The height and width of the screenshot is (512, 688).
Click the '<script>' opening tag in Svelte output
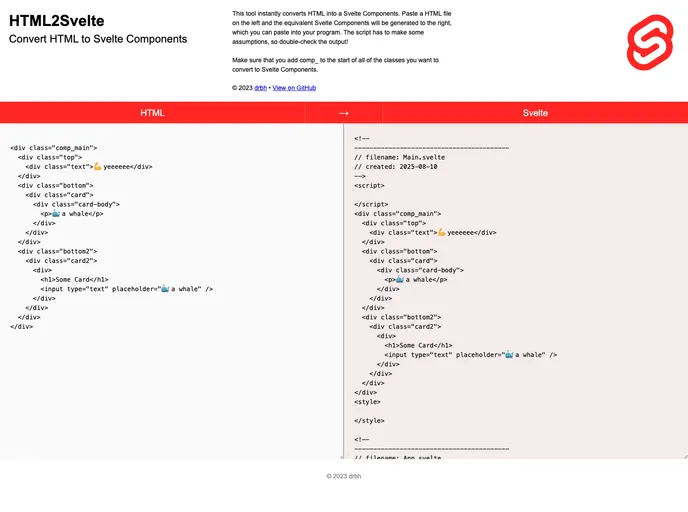tap(369, 186)
